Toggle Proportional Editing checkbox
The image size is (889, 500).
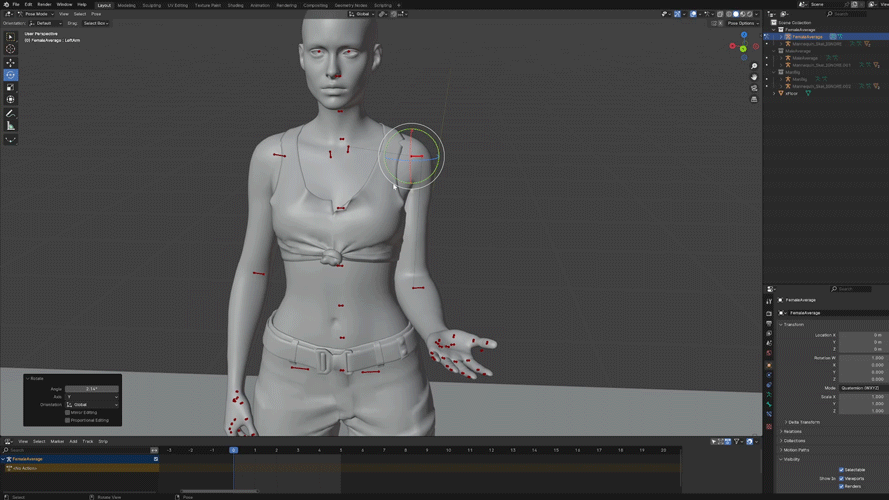pos(68,420)
